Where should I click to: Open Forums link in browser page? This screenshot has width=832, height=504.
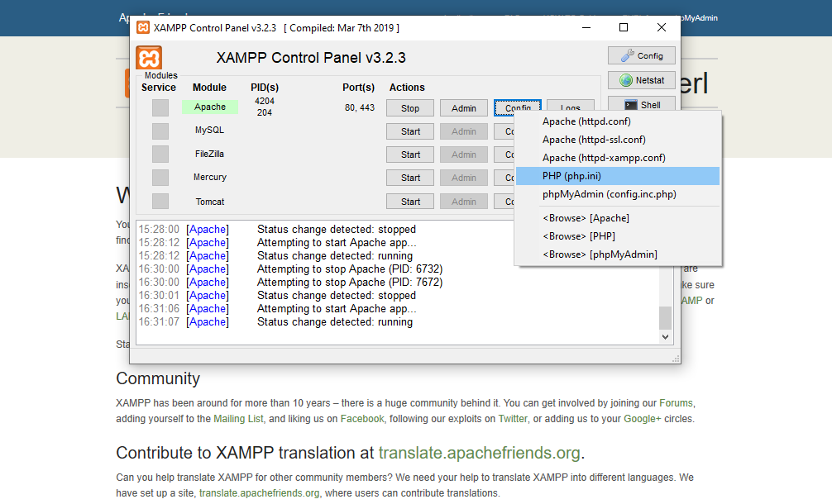pos(676,402)
